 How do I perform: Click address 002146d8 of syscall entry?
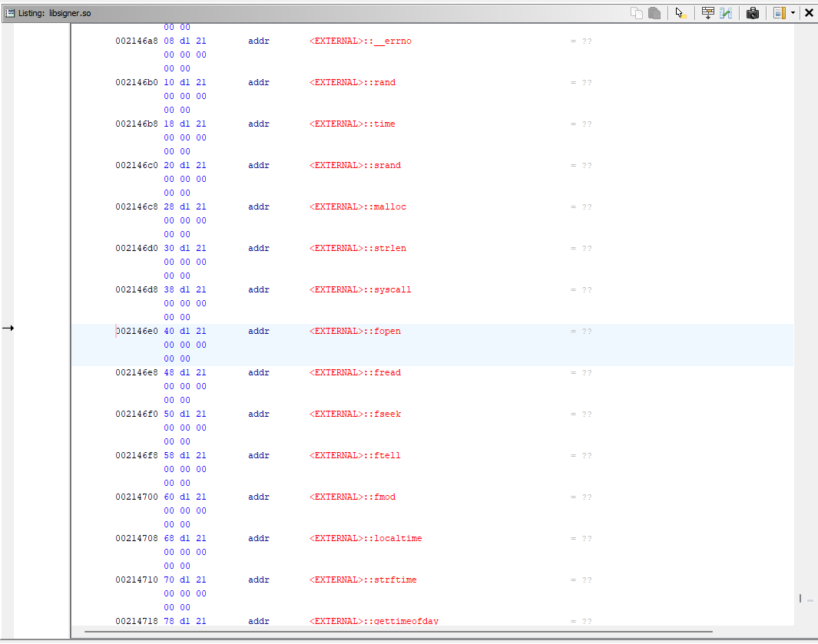point(137,290)
